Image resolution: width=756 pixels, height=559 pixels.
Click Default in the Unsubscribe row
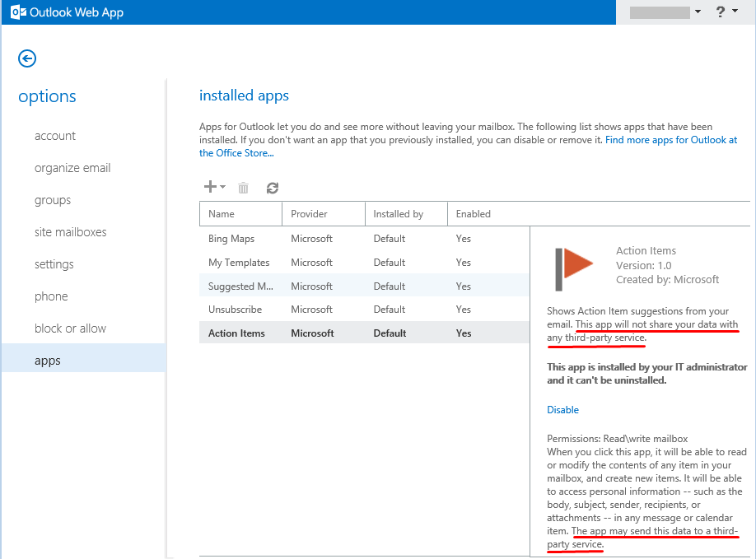[389, 310]
